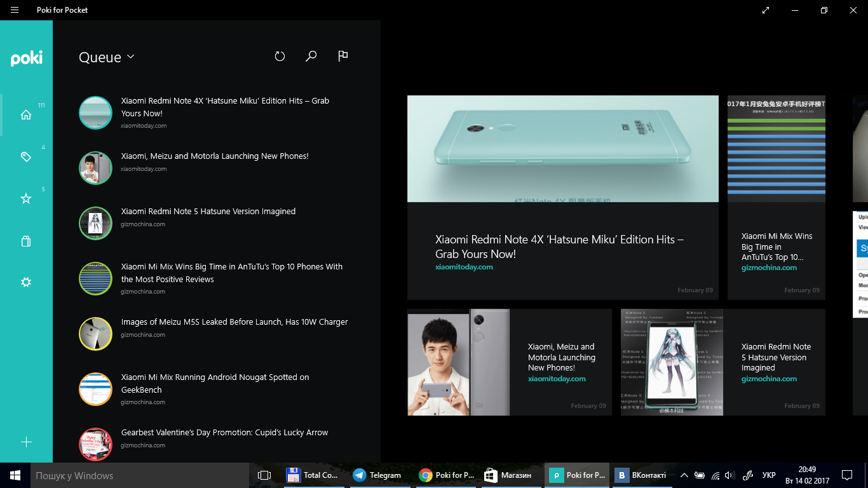868x488 pixels.
Task: Click the Windows search box
Action: tap(140, 475)
